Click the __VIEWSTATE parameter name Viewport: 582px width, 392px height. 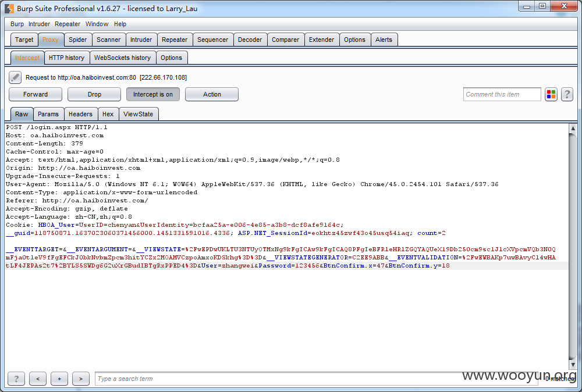[159, 250]
